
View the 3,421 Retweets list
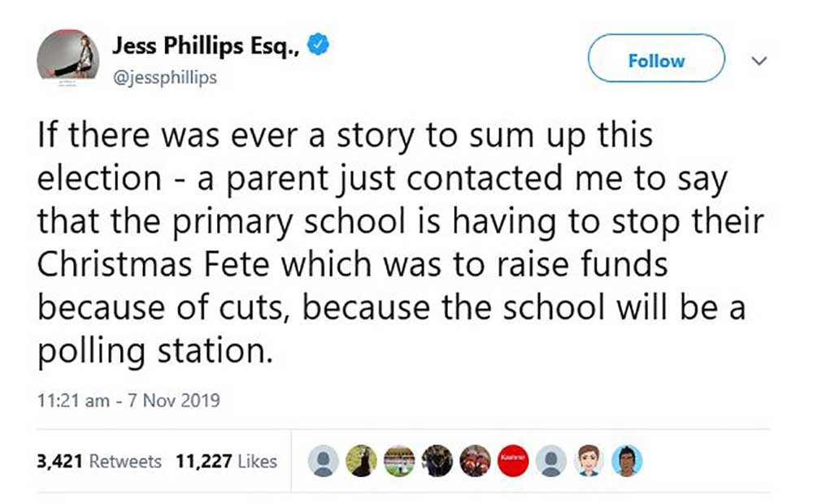[x=99, y=461]
